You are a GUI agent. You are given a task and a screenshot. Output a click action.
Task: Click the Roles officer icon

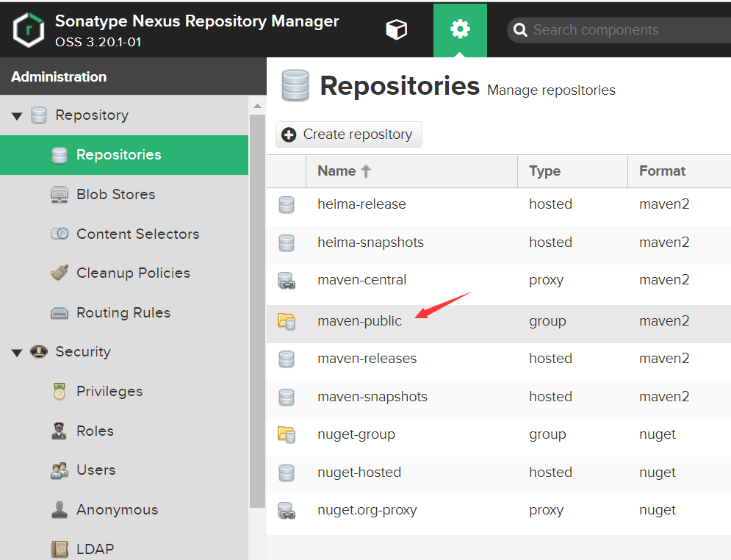(x=59, y=431)
